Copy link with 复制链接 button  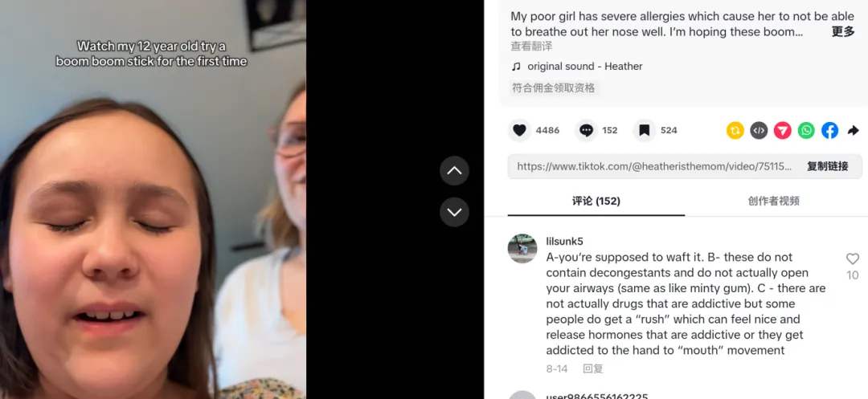coord(828,166)
